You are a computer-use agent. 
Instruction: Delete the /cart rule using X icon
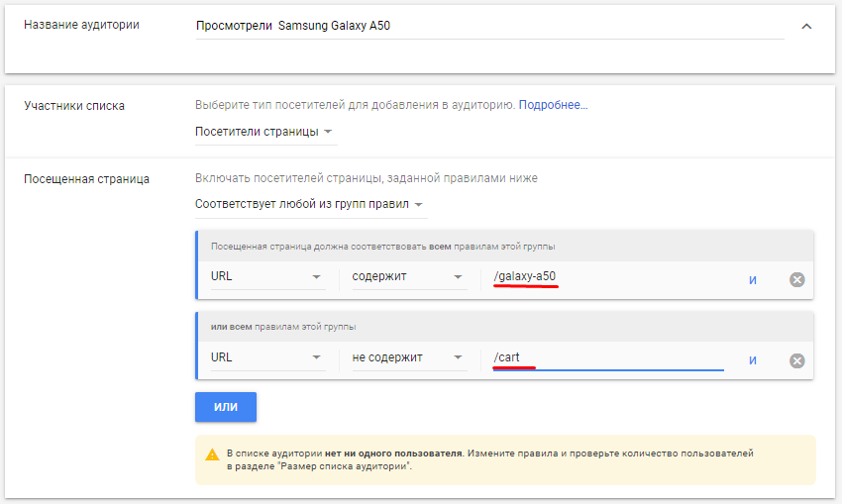pyautogui.click(x=796, y=360)
